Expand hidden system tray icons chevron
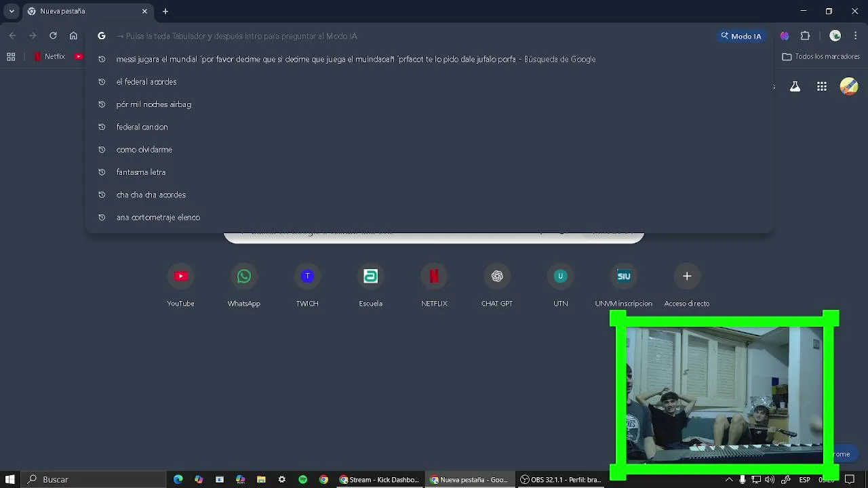This screenshot has width=868, height=488. (729, 479)
